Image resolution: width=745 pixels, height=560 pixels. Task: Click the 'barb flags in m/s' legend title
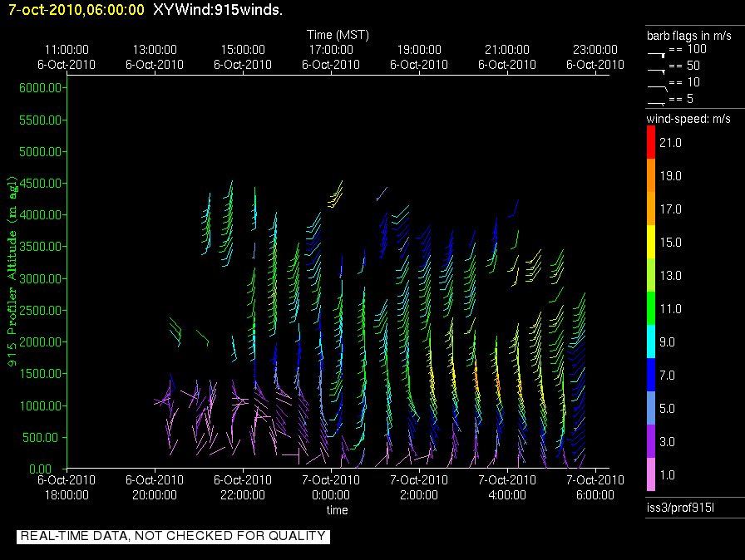689,36
